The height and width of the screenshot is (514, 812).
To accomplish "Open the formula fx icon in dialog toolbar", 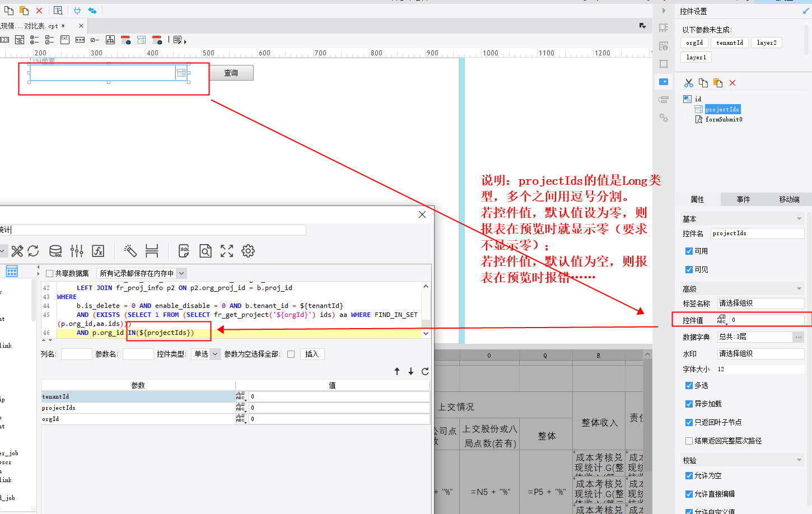I will (98, 251).
